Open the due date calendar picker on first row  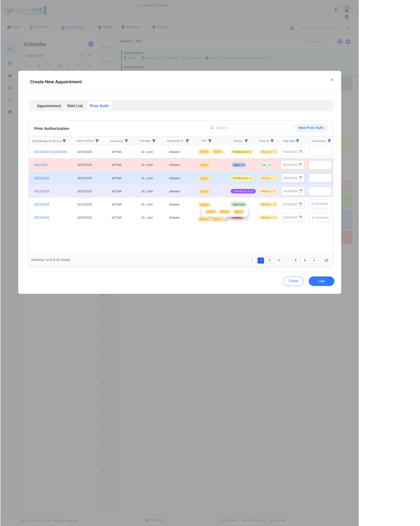point(301,151)
